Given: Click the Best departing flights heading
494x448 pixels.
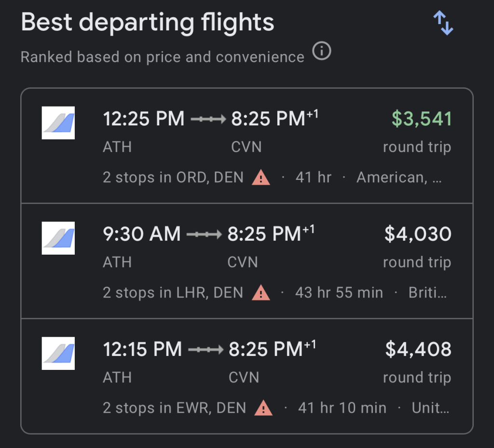Looking at the screenshot, I should (148, 23).
